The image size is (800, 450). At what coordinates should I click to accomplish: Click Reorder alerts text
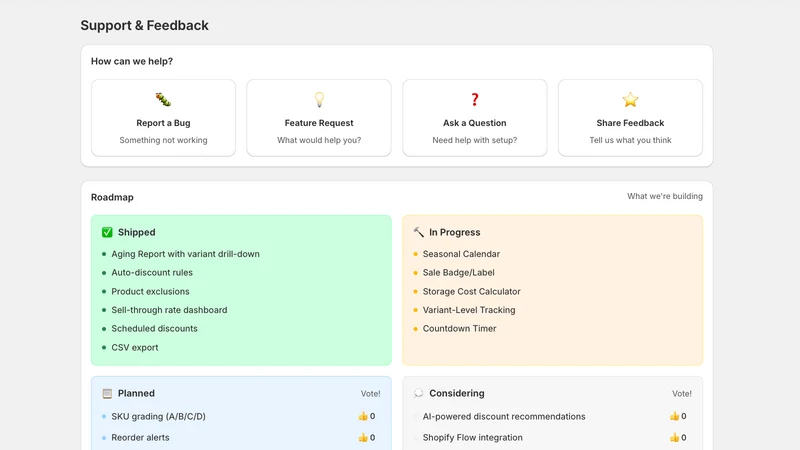coord(140,437)
